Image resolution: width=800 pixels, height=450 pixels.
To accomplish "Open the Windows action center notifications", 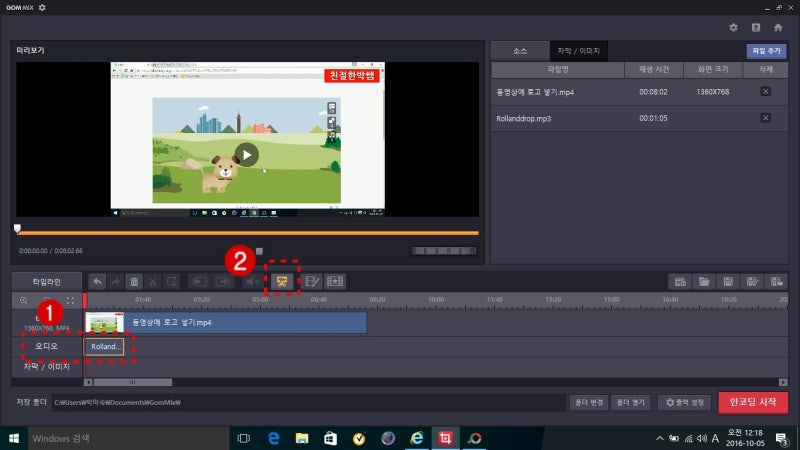I will [782, 438].
